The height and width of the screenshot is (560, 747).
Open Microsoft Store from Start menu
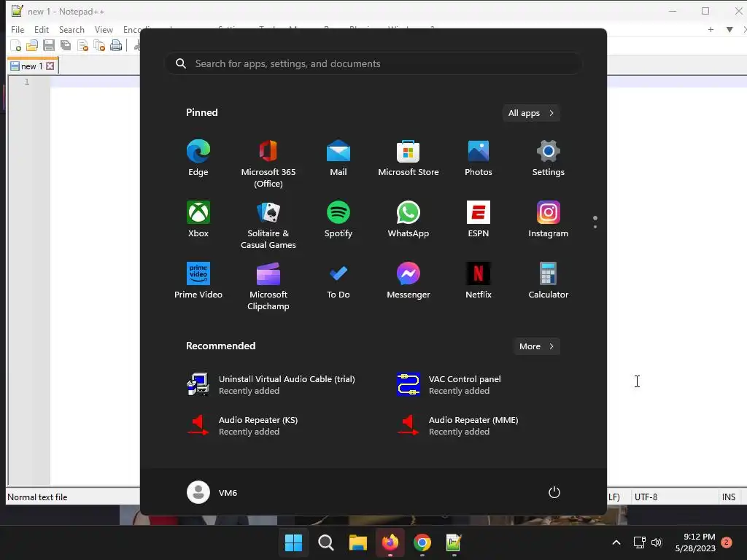[x=409, y=158]
